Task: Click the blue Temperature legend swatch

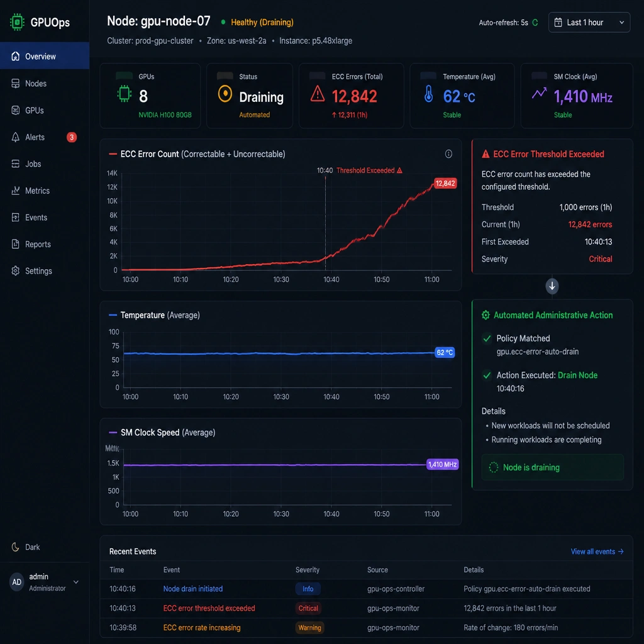Action: [113, 315]
